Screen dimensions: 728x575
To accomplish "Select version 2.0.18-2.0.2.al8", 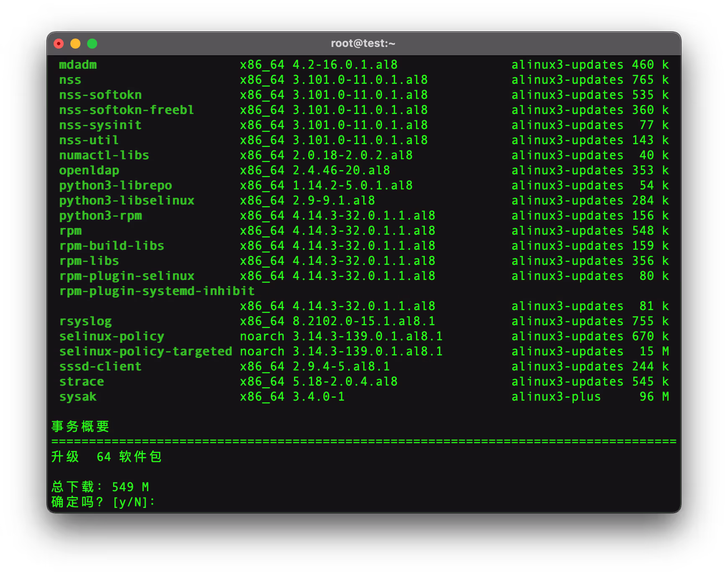I will [x=353, y=155].
